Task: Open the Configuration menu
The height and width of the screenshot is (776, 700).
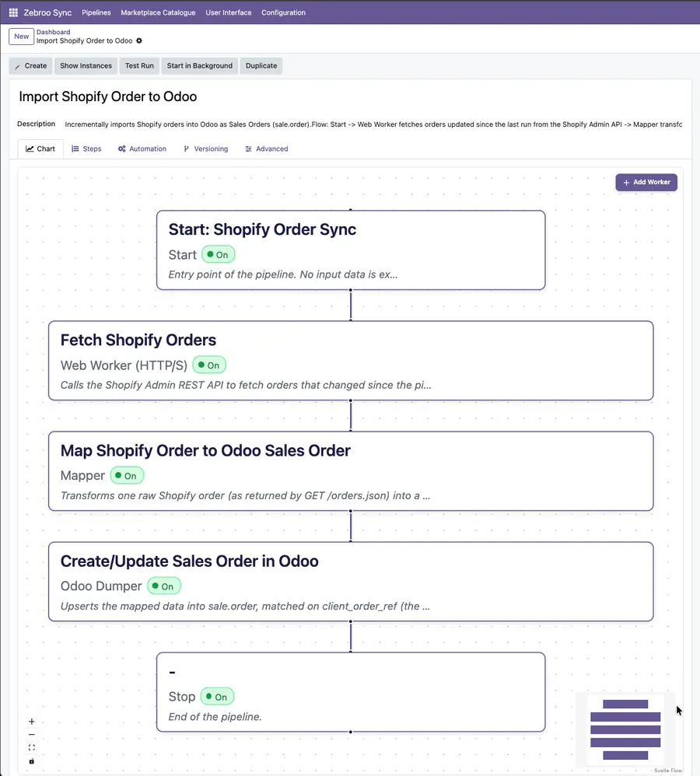Action: (283, 12)
